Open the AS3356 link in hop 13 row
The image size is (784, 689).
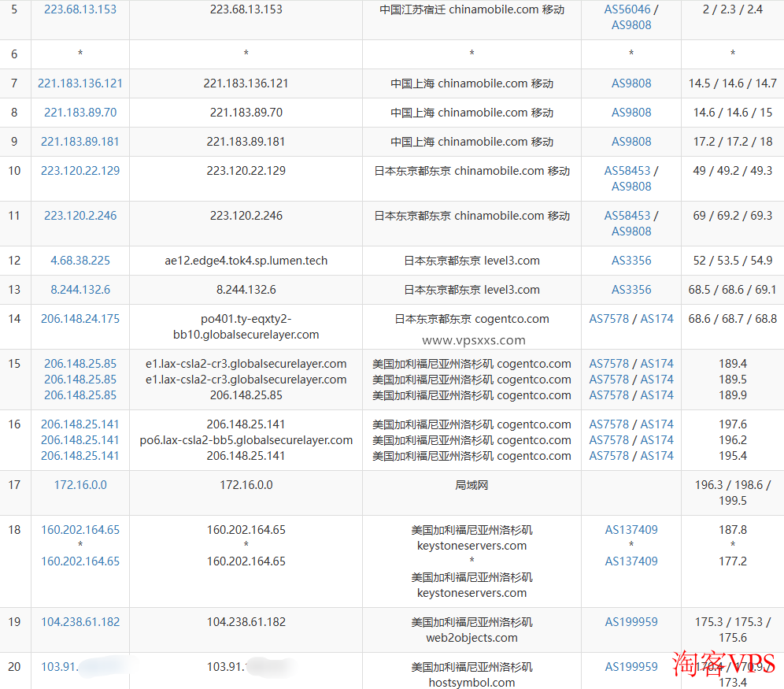[631, 290]
